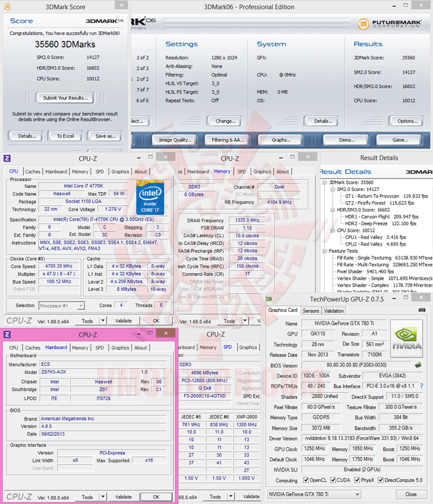This screenshot has width=433, height=504.
Task: Open Tools dropdown arrow in Mainboard CPU-Z window
Action: [103, 497]
